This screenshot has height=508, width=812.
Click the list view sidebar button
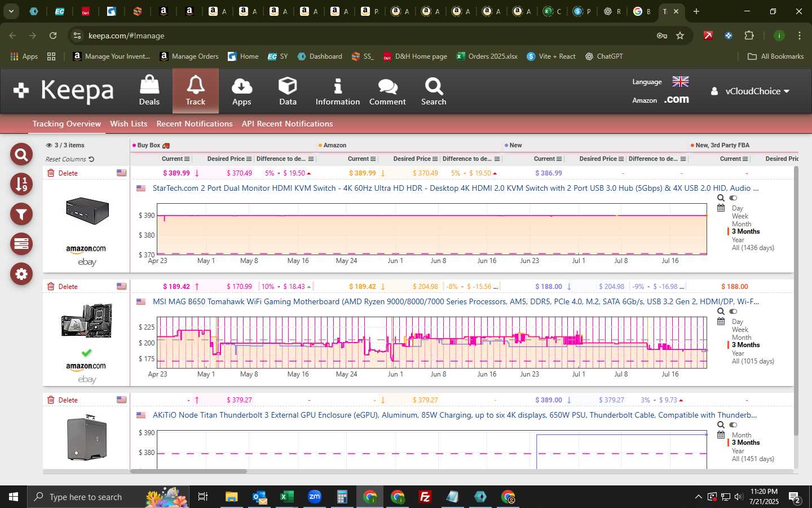pyautogui.click(x=21, y=244)
